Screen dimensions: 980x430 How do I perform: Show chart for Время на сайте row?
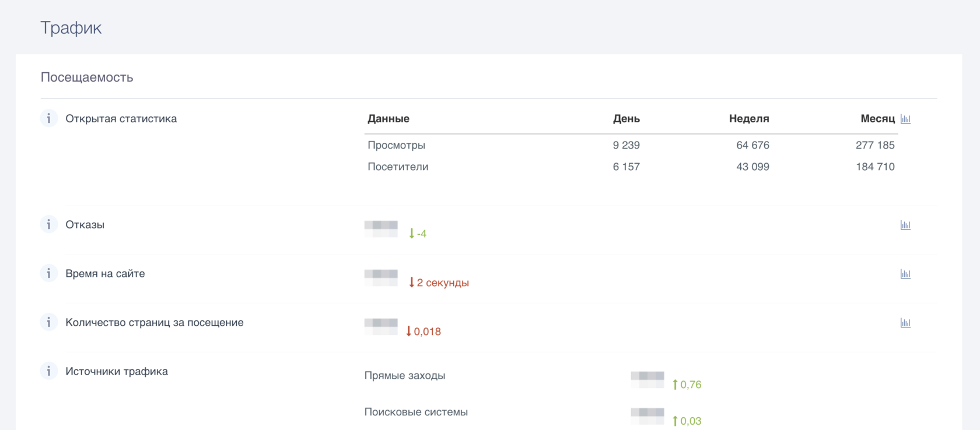905,274
